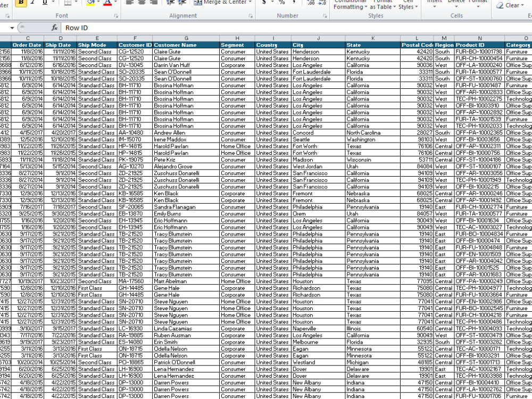Select city cell Melbourne
Image resolution: width=532 pixels, height=399 pixels.
(318, 342)
